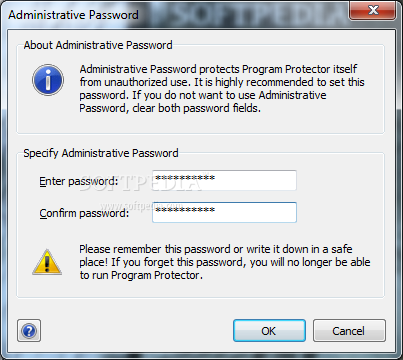This screenshot has width=403, height=360.
Task: Click the yellow warning triangle icon
Action: pos(47,262)
